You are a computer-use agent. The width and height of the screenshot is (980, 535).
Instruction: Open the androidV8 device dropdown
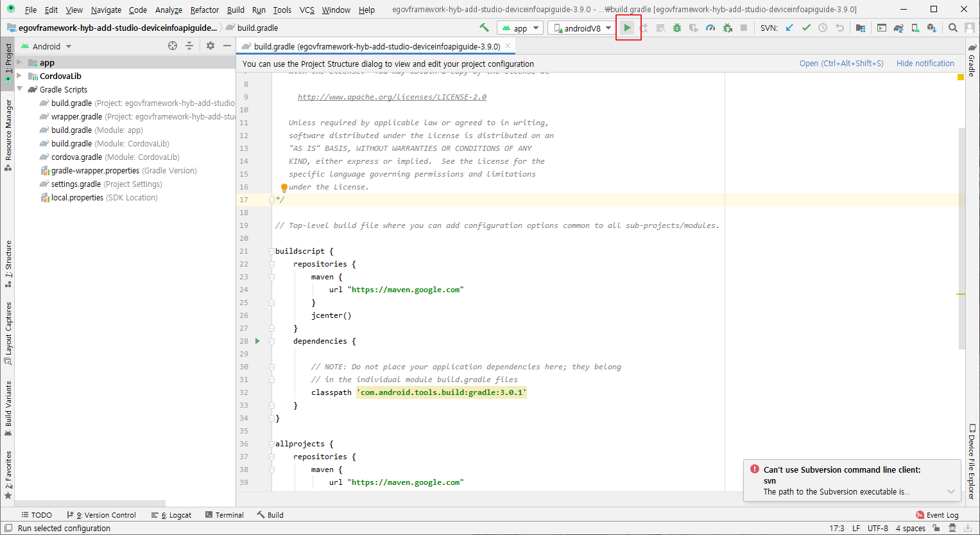(583, 28)
